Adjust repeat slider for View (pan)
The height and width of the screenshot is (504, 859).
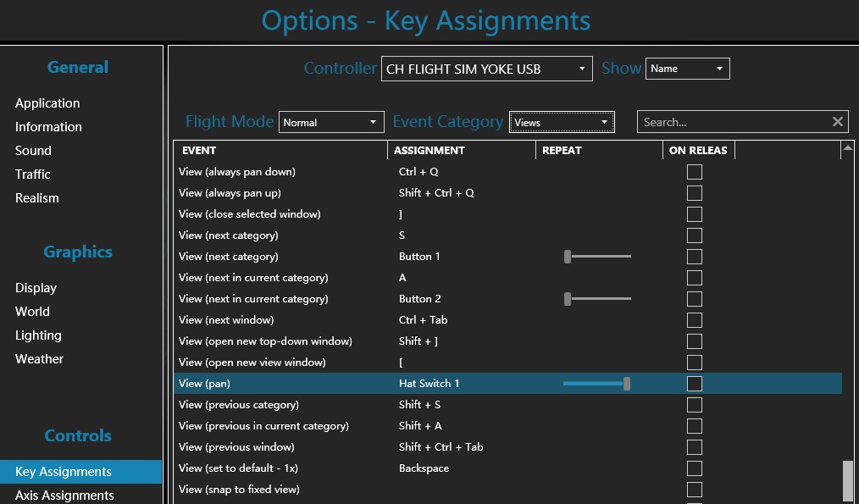coord(626,384)
